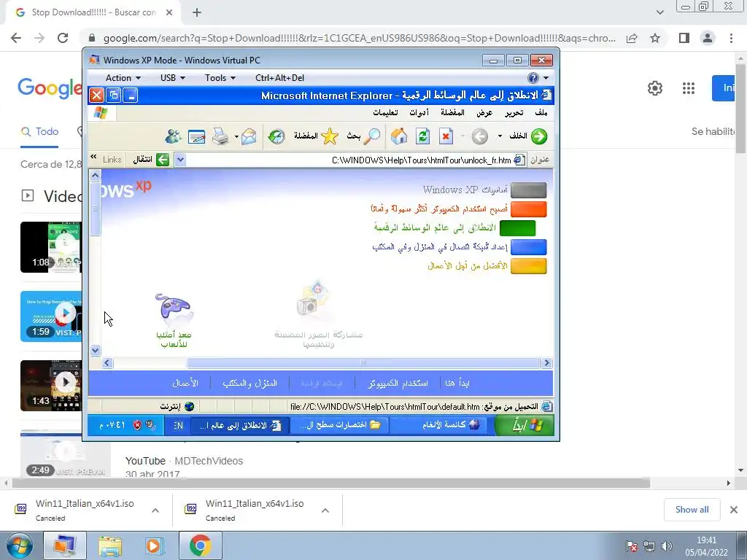Select the yellow business topic swatch
Screen dimensions: 747x560
click(x=528, y=266)
